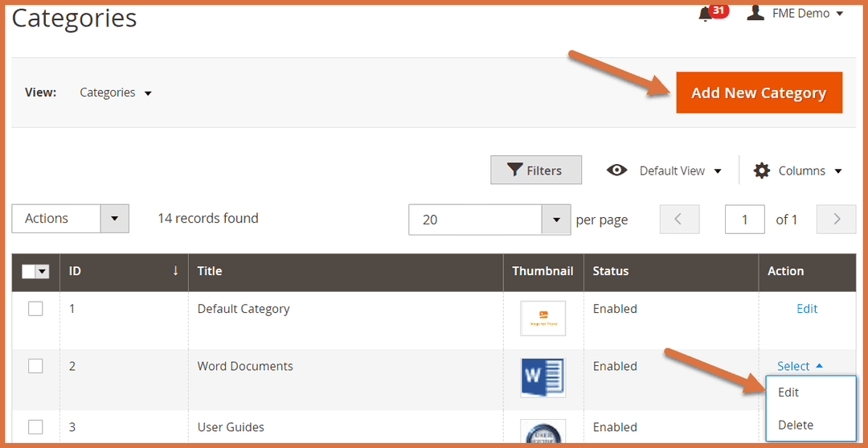The image size is (868, 448).
Task: Open the per page size dropdown
Action: tap(555, 220)
